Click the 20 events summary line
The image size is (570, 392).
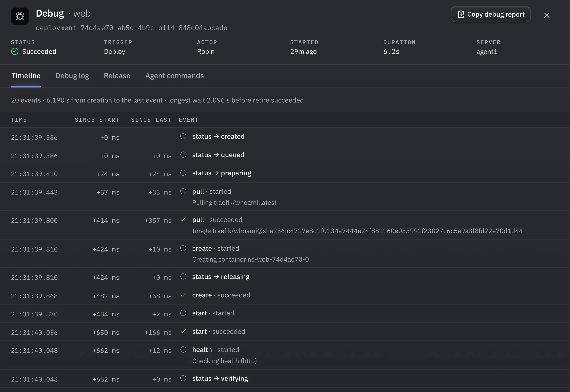157,100
